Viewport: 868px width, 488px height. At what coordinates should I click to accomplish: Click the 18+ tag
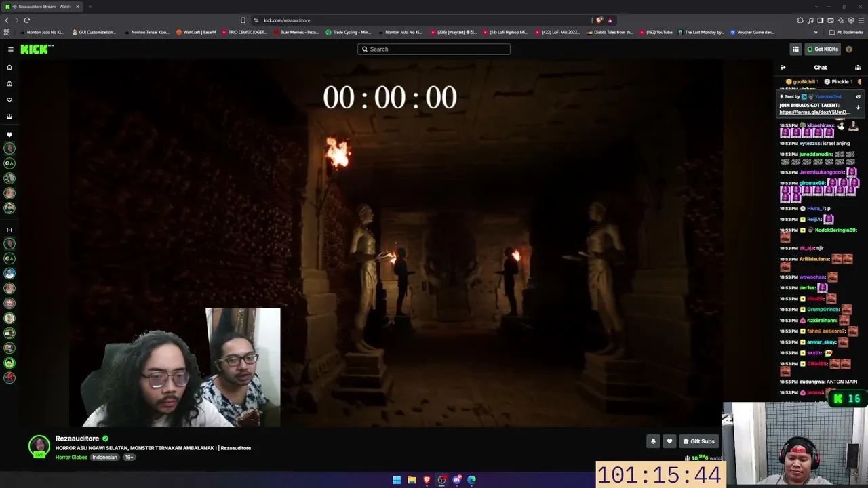click(x=128, y=457)
